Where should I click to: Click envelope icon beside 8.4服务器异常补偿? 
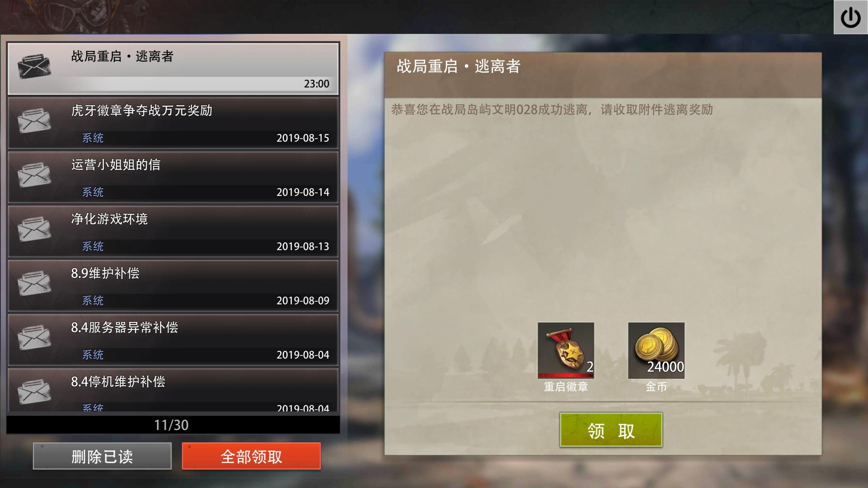tap(34, 337)
